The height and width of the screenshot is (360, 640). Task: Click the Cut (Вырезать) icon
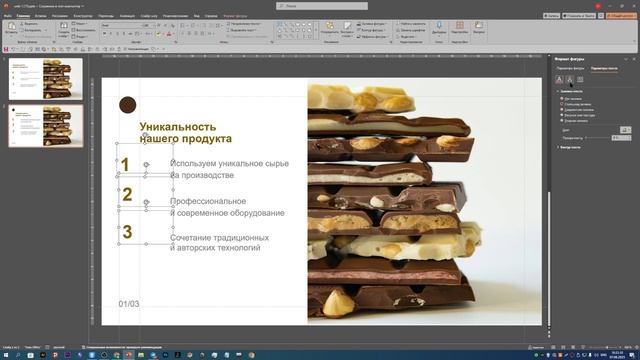(22, 24)
